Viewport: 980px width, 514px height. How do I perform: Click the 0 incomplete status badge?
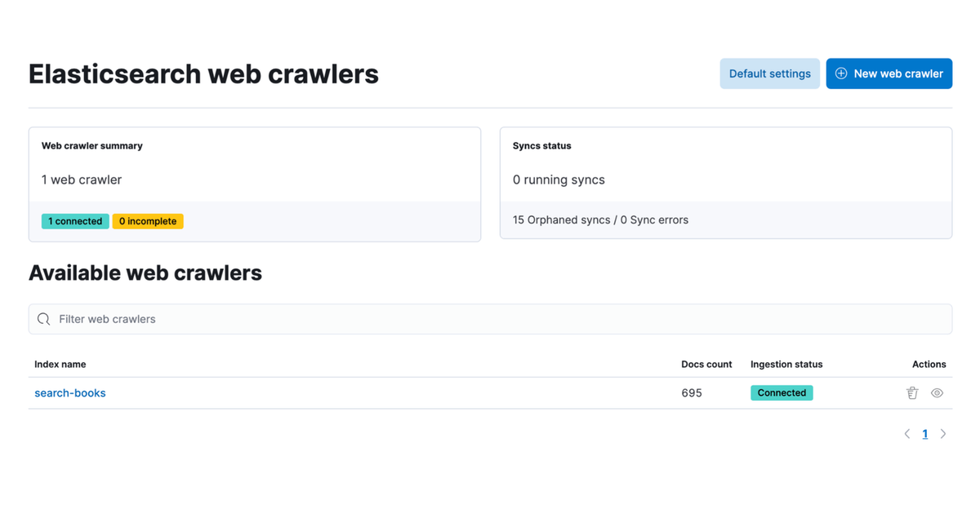[x=148, y=221]
